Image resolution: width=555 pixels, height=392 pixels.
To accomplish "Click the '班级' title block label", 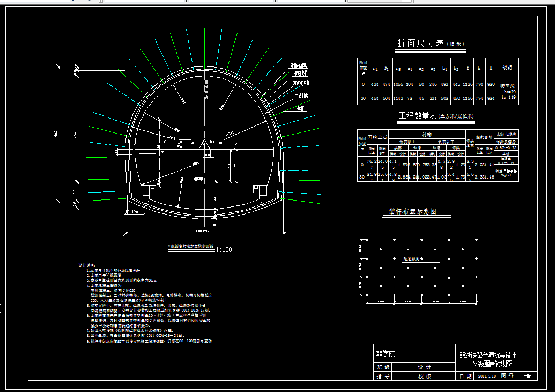I will [x=383, y=367].
